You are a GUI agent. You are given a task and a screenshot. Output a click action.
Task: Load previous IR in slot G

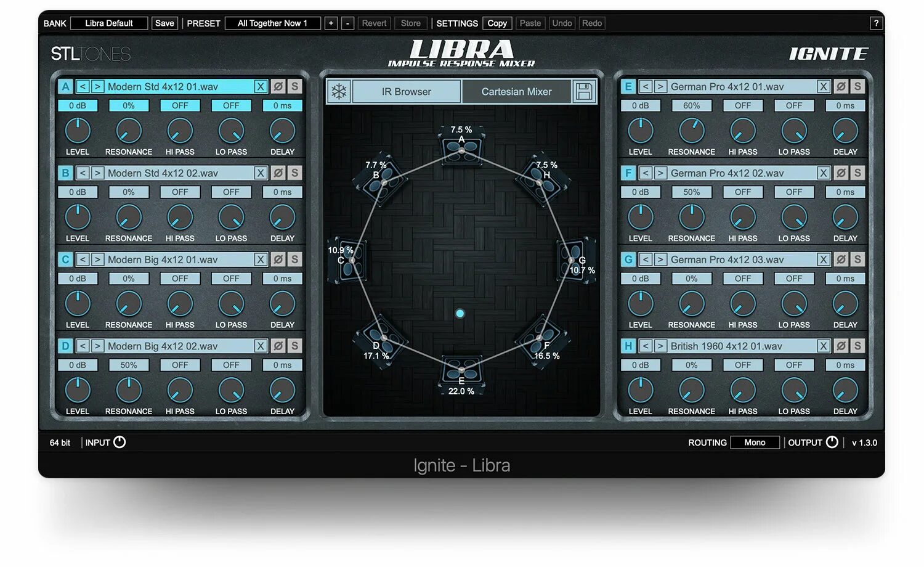pyautogui.click(x=646, y=259)
